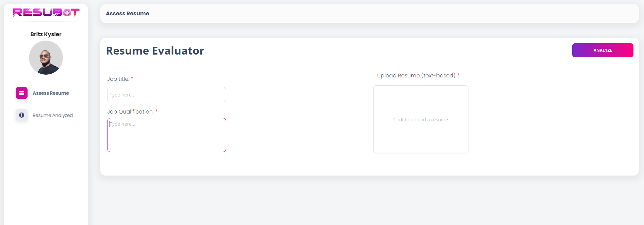The width and height of the screenshot is (644, 225).
Task: Click the Resume Analyzed sidebar icon
Action: (21, 115)
